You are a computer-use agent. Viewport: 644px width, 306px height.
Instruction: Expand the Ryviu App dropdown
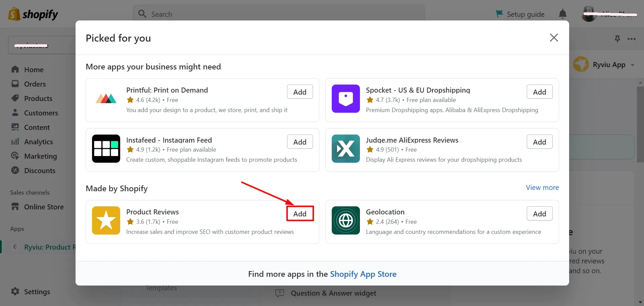pyautogui.click(x=633, y=65)
